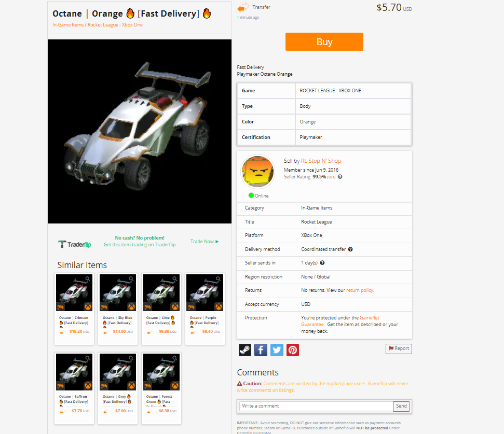Send the comment

pos(401,406)
